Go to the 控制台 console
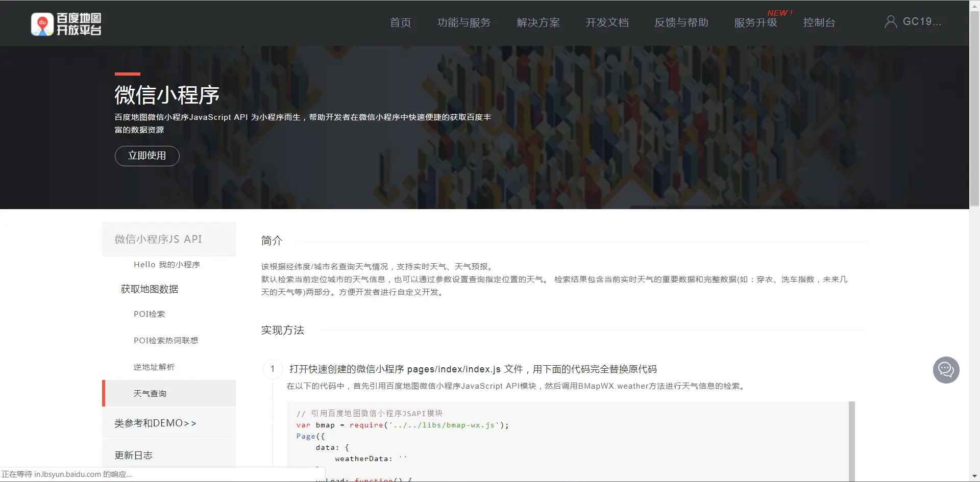The image size is (980, 482). 819,22
